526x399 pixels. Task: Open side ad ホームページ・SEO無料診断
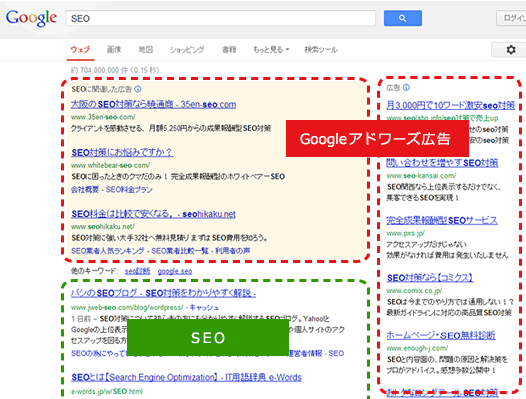(441, 335)
